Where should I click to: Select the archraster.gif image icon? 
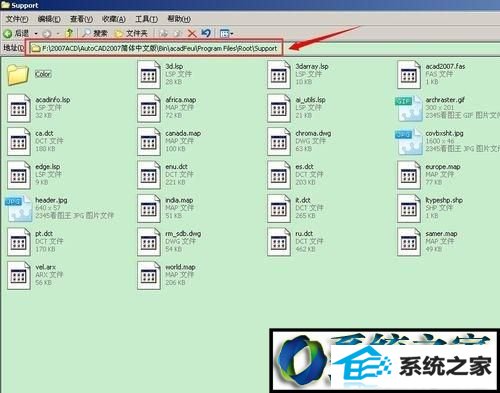tap(409, 108)
